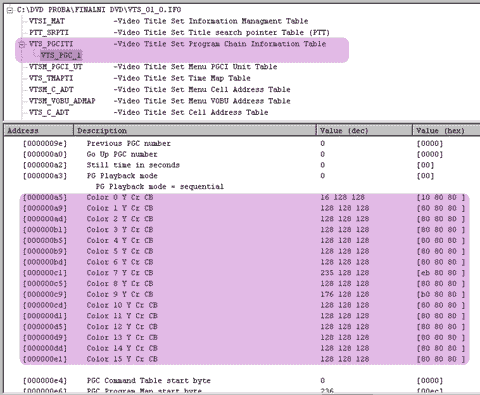Select the Color 13 Y Cr CB row
The height and width of the screenshot is (395, 480).
coord(244,337)
